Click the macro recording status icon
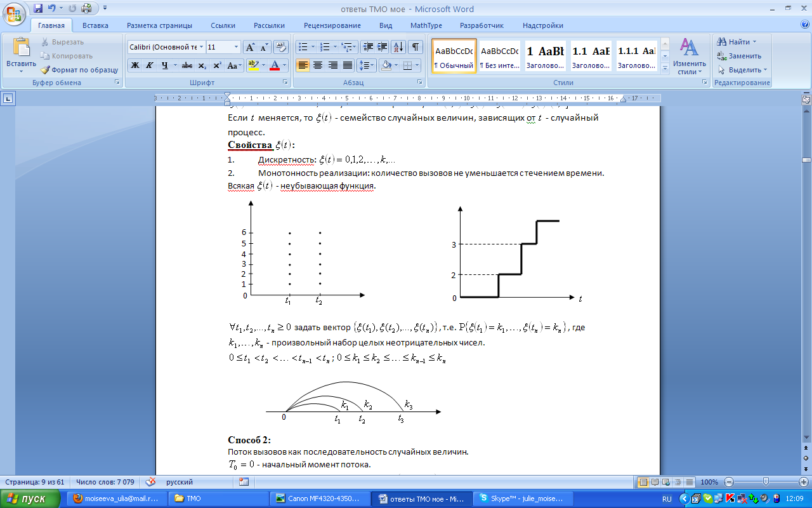 coord(244,482)
